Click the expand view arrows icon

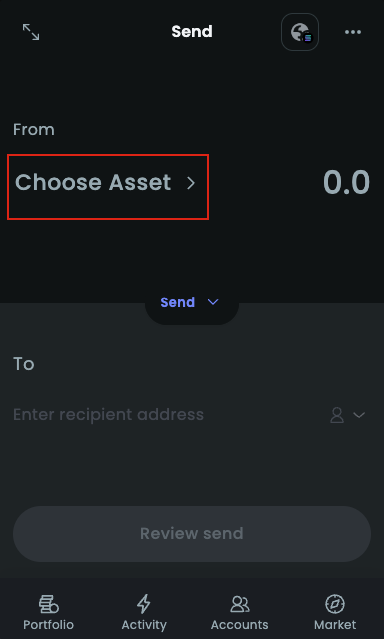(31, 32)
